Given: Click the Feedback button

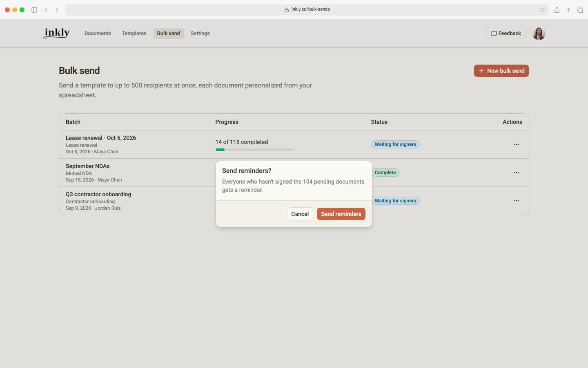Looking at the screenshot, I should 506,34.
